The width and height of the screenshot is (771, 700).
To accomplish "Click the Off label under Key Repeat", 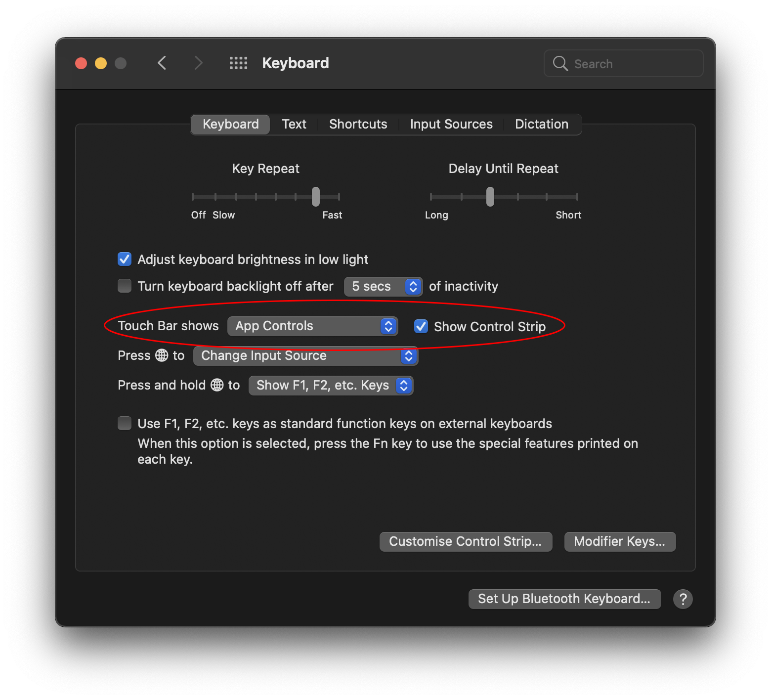I will pos(198,215).
